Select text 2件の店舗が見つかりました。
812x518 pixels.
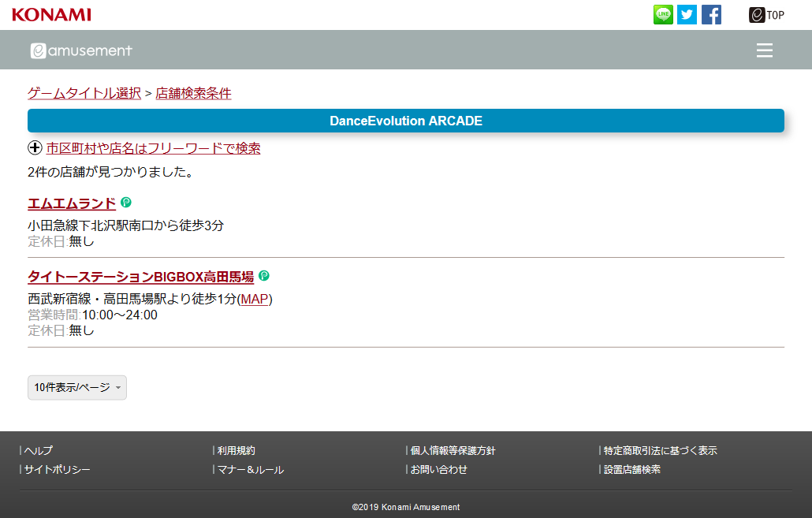(112, 172)
